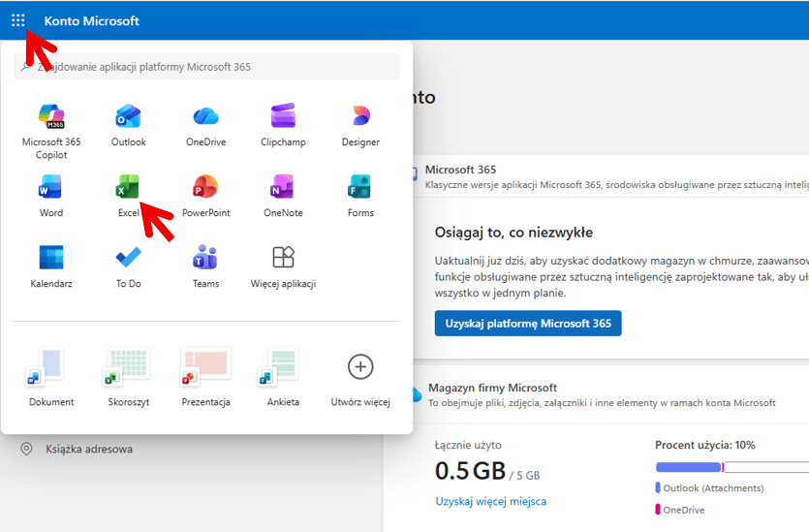Open OneDrive app
This screenshot has width=809, height=532.
pyautogui.click(x=205, y=125)
